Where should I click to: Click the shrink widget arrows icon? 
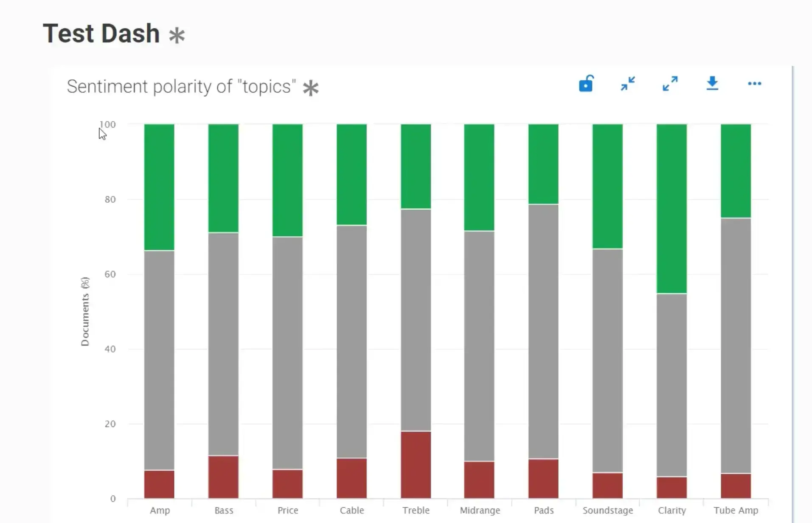coord(628,84)
